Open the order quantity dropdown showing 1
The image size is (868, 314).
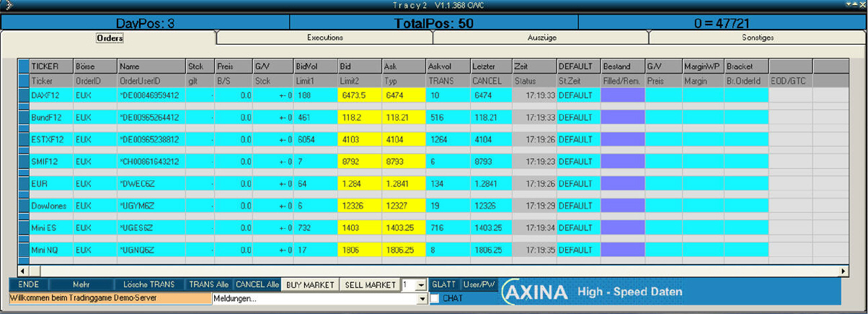point(422,285)
